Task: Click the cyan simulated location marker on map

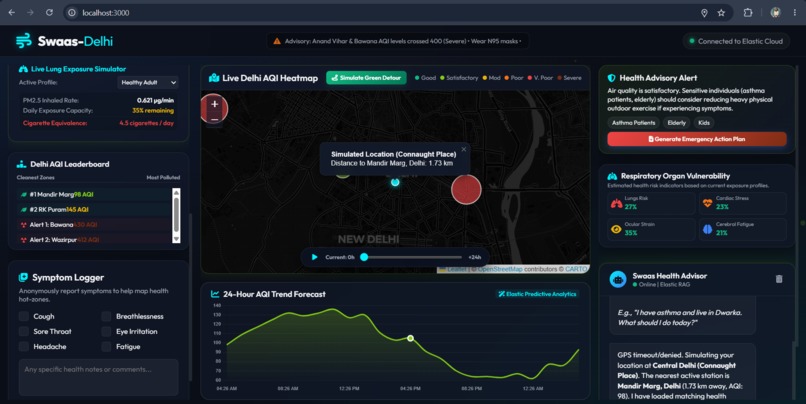Action: tap(395, 182)
